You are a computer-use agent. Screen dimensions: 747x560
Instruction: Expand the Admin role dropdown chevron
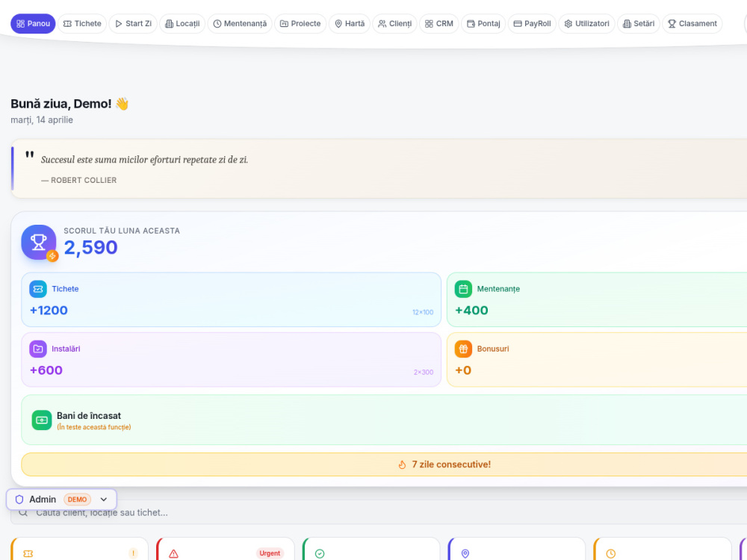tap(104, 500)
